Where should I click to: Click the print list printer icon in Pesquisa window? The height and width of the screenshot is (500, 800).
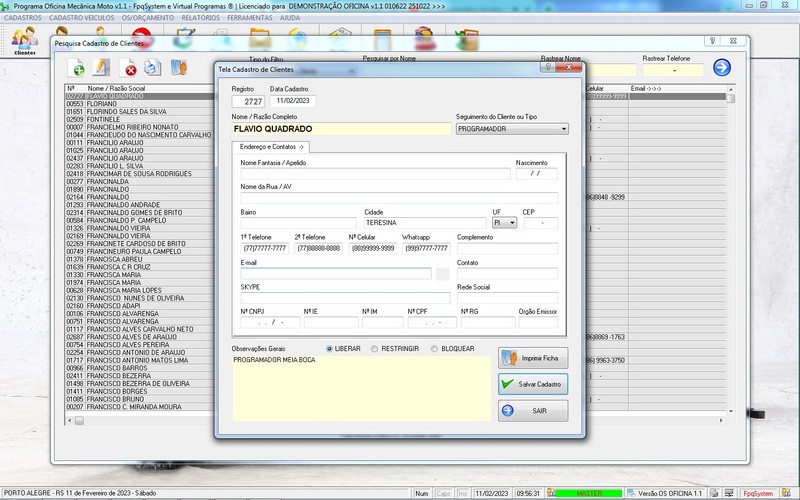(153, 67)
